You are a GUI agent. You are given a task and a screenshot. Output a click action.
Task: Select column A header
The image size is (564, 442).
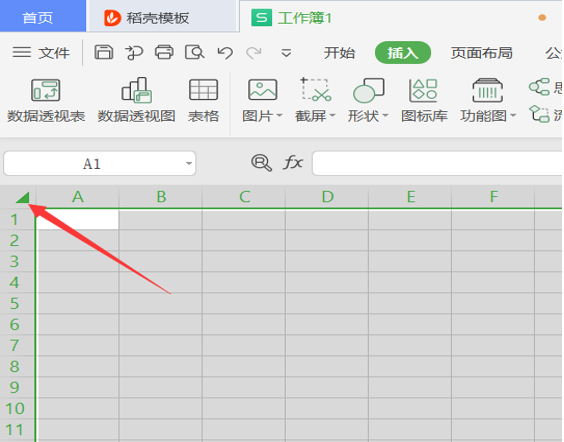(x=78, y=197)
